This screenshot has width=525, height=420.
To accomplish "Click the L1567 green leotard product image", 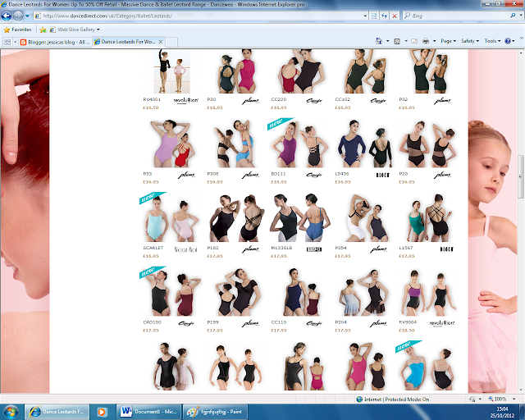I will click(x=430, y=217).
